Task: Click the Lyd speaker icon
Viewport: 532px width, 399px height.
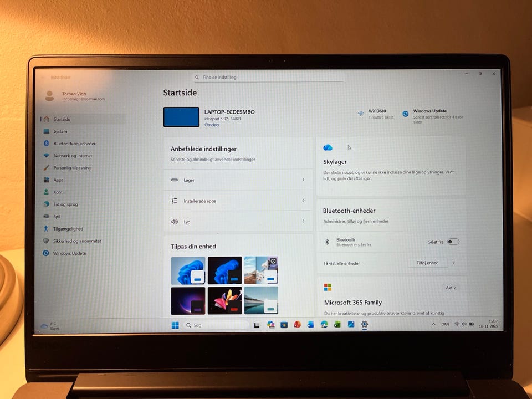Action: click(175, 222)
